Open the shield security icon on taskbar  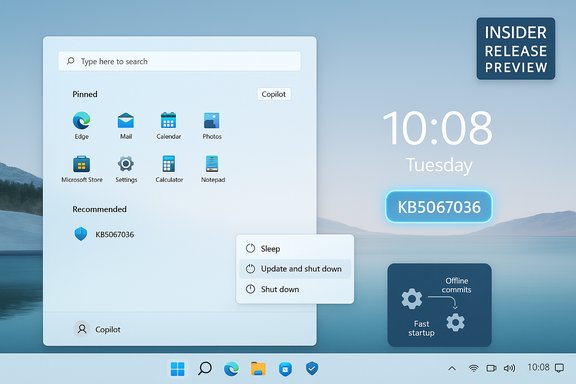pyautogui.click(x=312, y=368)
